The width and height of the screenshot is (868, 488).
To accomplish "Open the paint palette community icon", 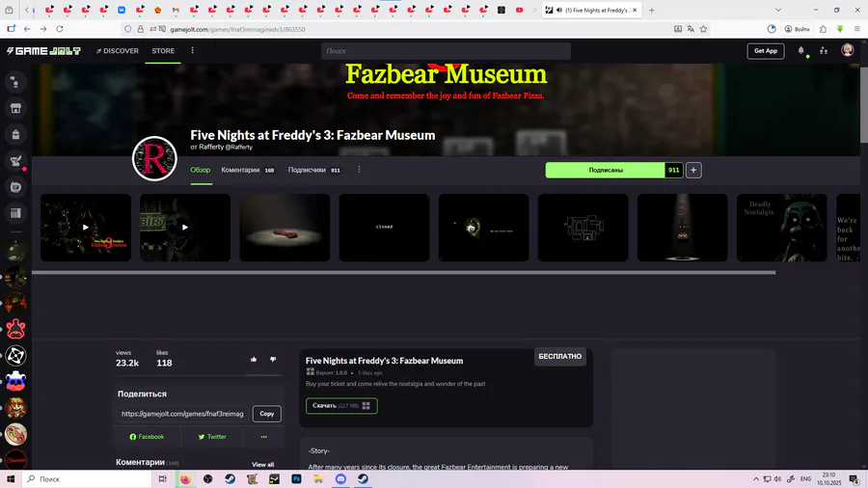I will tap(15, 434).
